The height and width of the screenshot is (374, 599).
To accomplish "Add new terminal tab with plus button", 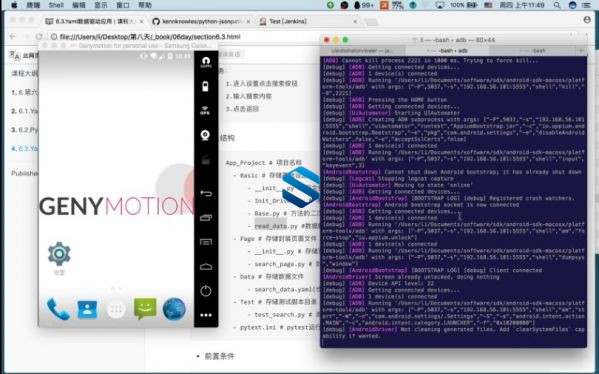I will 581,50.
